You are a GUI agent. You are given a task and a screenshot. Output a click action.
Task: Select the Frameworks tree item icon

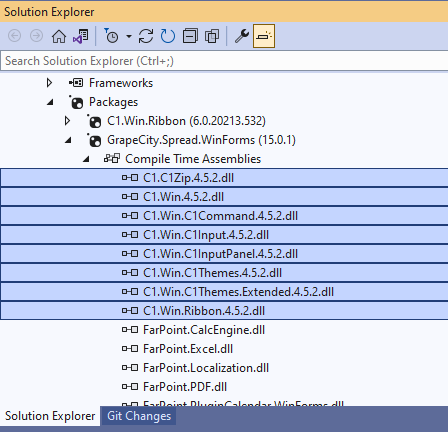(x=76, y=82)
